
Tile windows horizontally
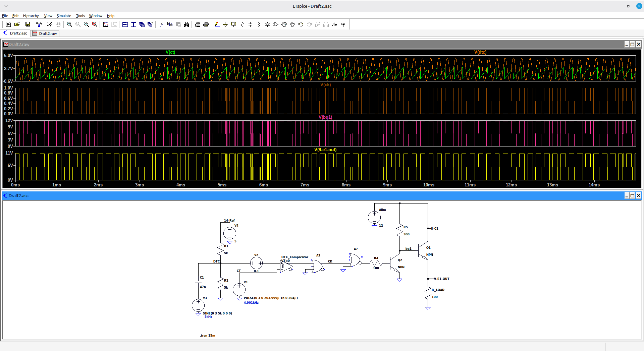125,24
